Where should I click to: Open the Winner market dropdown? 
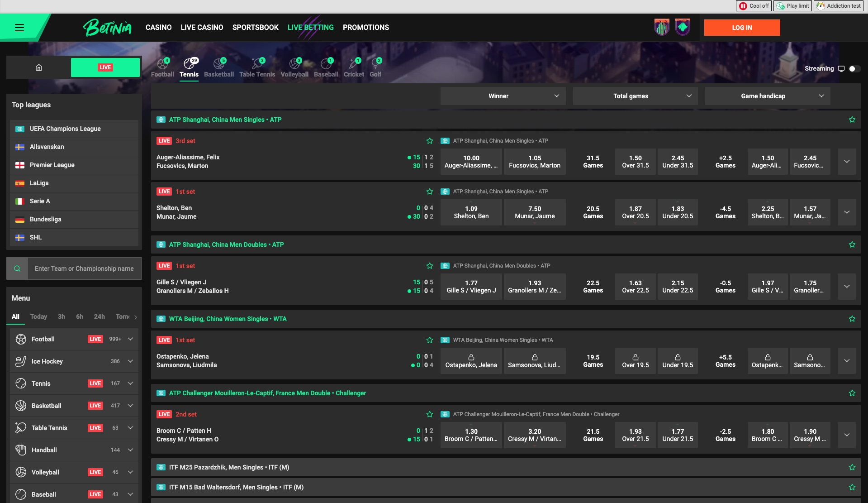503,96
